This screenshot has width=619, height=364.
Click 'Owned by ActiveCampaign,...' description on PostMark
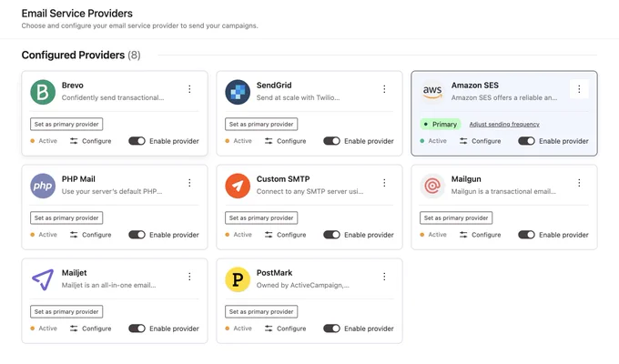point(303,285)
